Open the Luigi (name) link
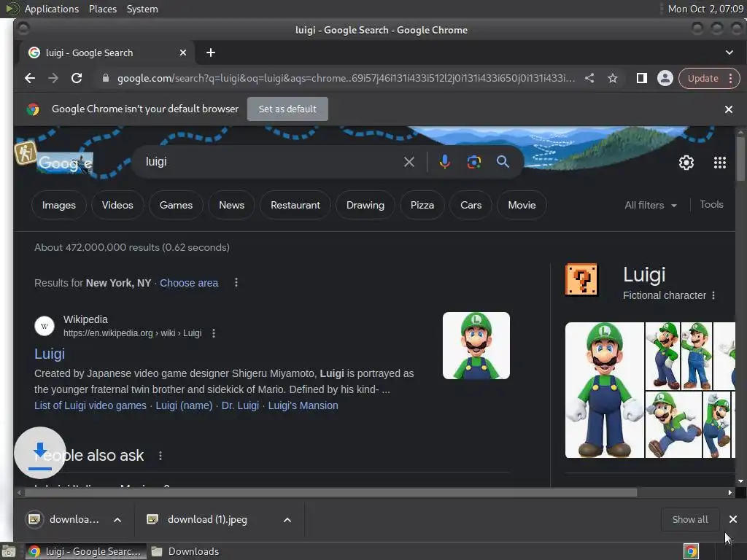 point(184,405)
